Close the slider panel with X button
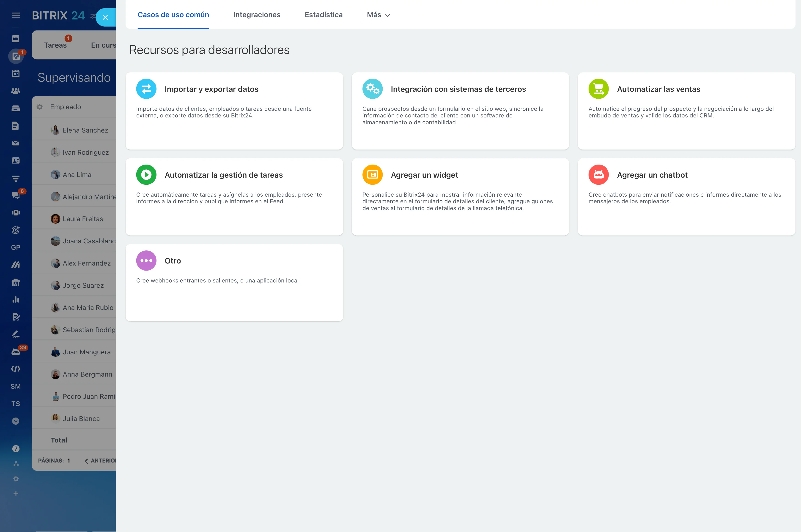 (x=105, y=17)
